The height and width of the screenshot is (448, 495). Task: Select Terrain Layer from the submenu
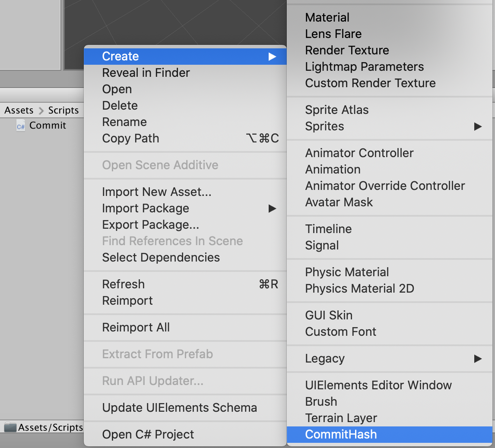[341, 418]
